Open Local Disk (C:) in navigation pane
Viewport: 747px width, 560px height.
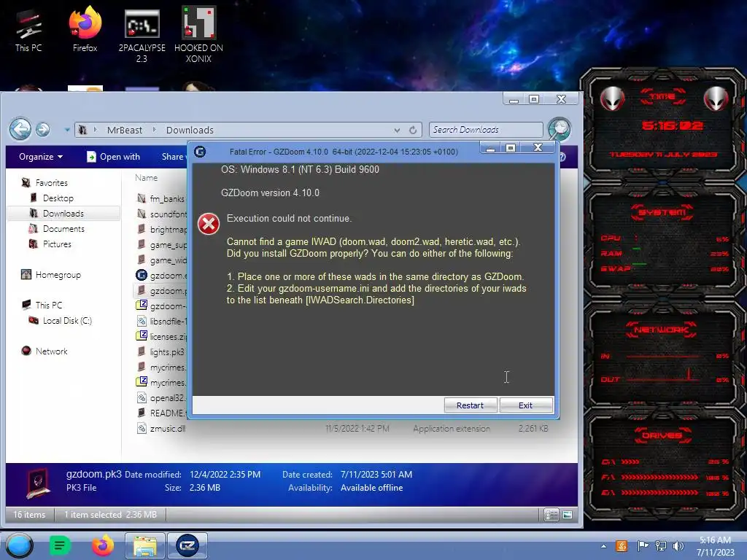tap(66, 321)
